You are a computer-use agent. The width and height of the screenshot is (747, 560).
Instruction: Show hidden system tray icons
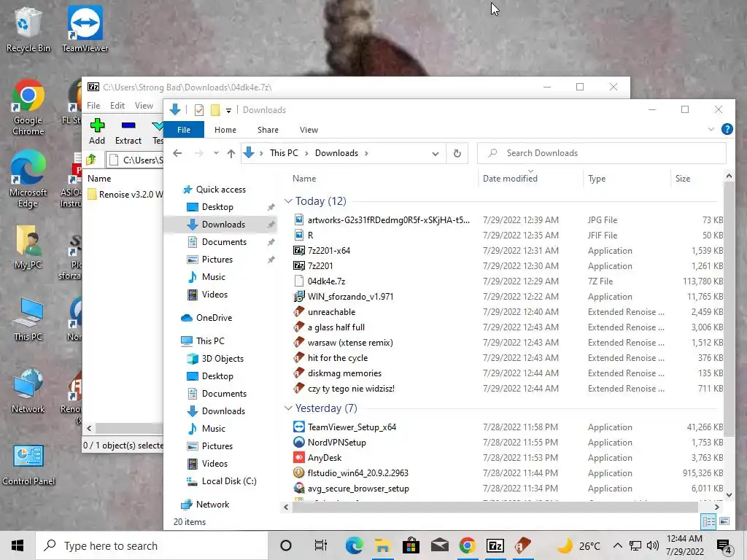point(617,545)
